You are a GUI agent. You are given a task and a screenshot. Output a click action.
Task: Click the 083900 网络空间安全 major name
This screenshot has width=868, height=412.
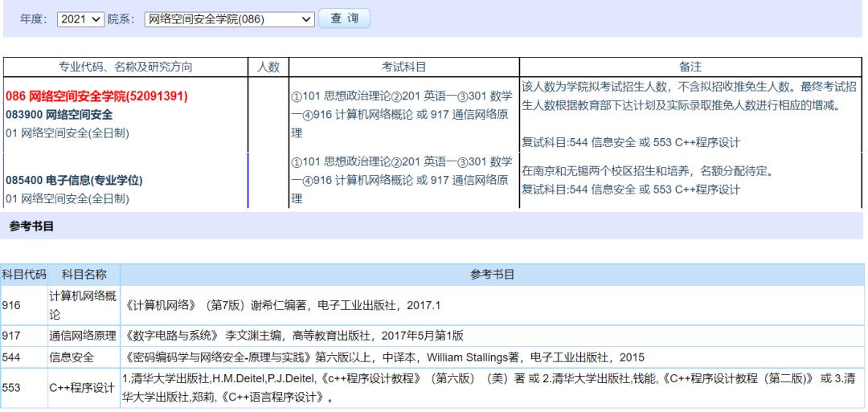coord(59,115)
